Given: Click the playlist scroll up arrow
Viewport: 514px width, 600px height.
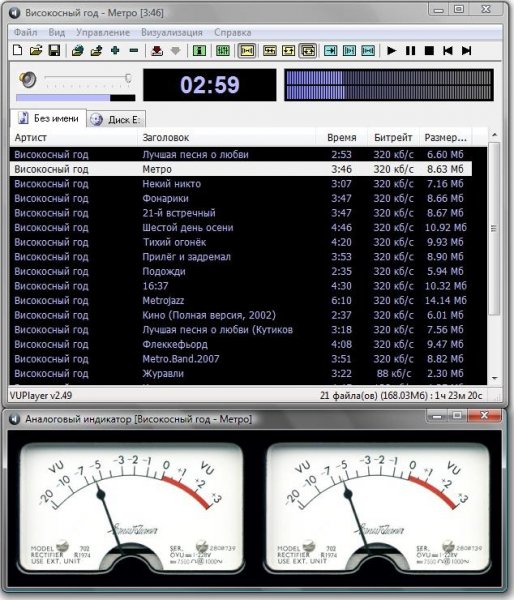Looking at the screenshot, I should click(494, 135).
